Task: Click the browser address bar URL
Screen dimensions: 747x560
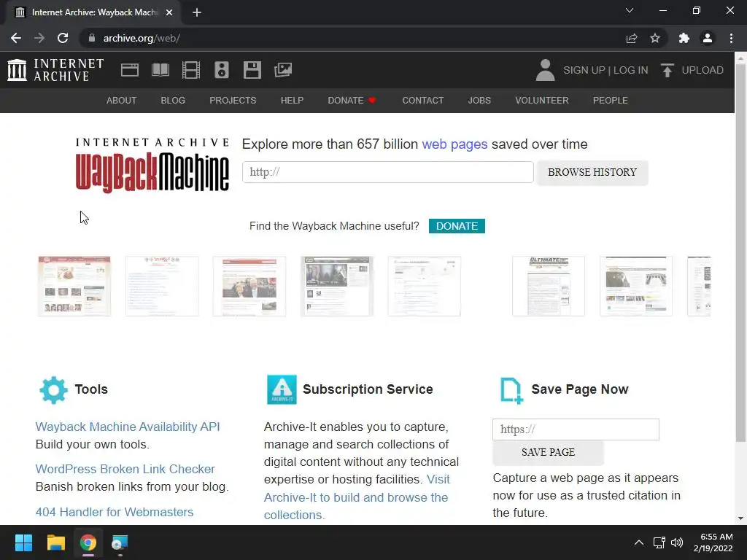Action: click(x=142, y=38)
